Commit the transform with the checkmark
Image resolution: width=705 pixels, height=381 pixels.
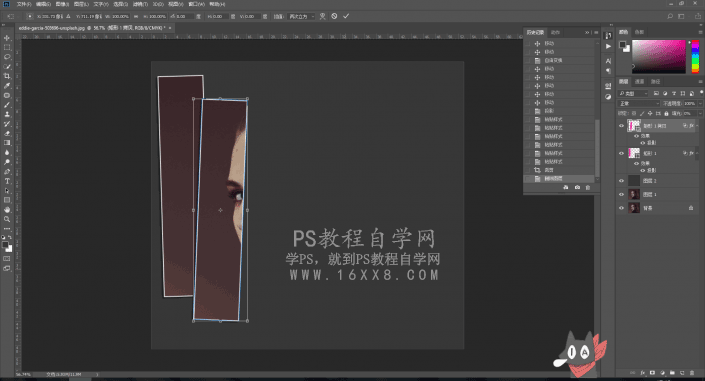coord(346,16)
